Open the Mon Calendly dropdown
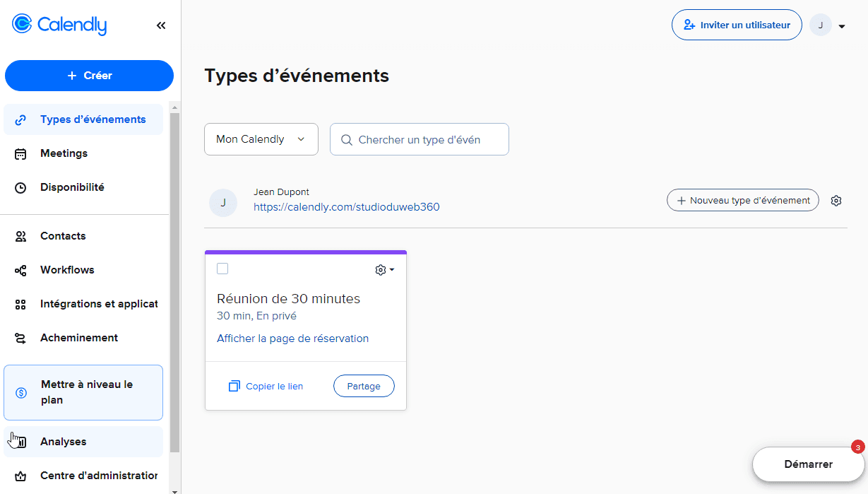 coord(261,139)
